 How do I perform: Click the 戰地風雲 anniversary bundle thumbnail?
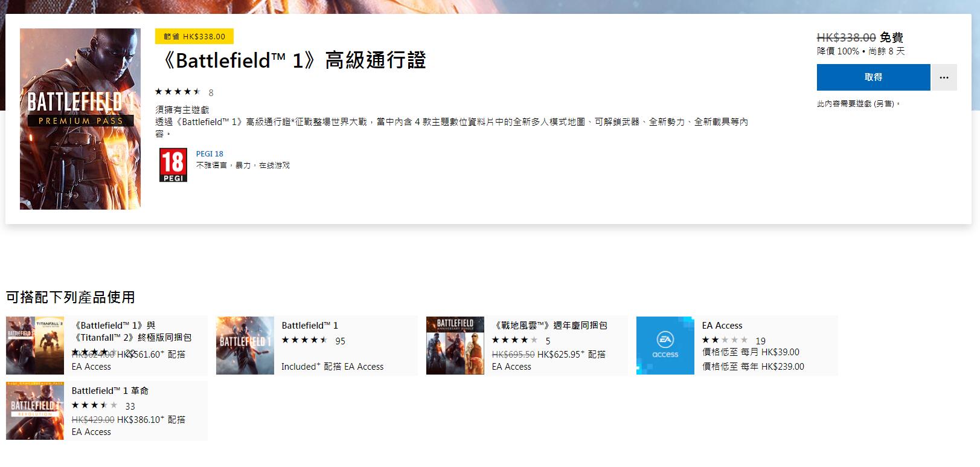point(455,346)
